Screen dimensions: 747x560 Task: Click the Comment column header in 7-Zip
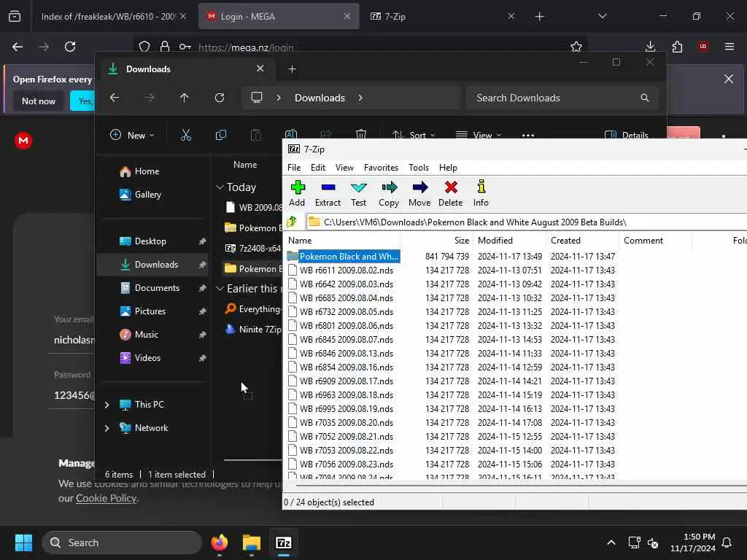tap(655, 241)
